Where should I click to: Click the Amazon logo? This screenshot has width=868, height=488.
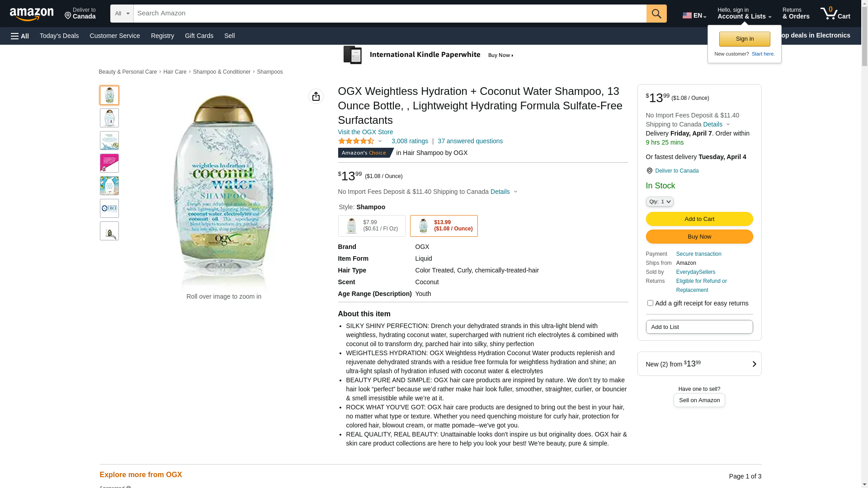click(32, 14)
